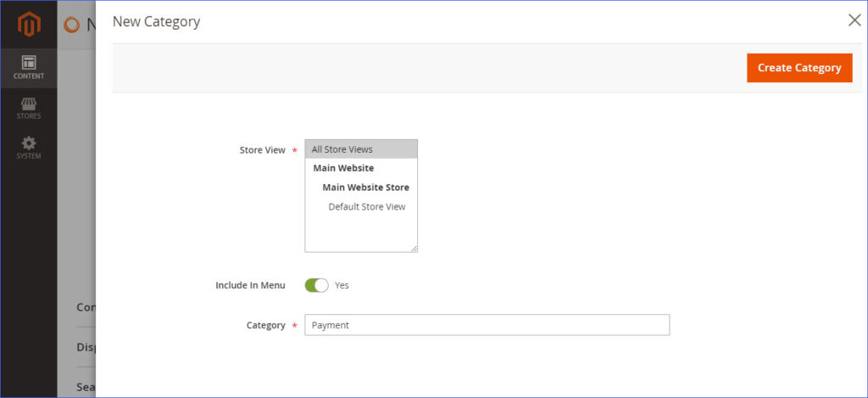This screenshot has width=868, height=398.
Task: Toggle the Include In Menu switch
Action: (317, 285)
